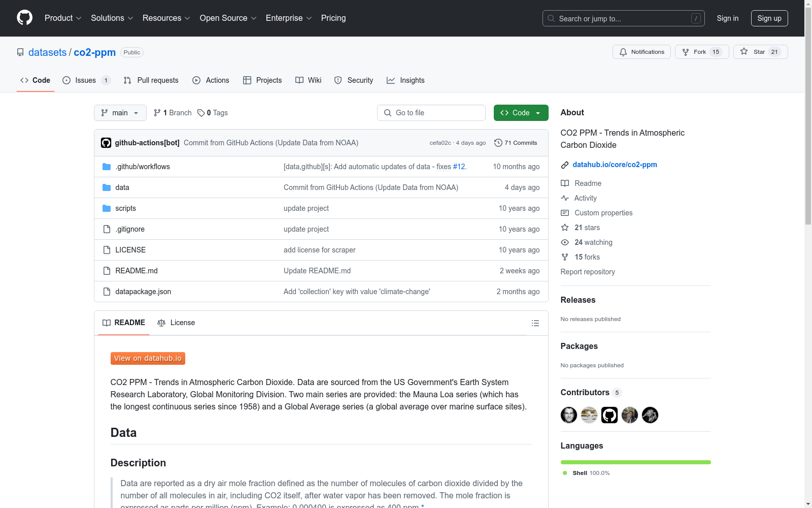Open the .github/workflows folder icon
Image resolution: width=812 pixels, height=508 pixels.
pos(107,167)
